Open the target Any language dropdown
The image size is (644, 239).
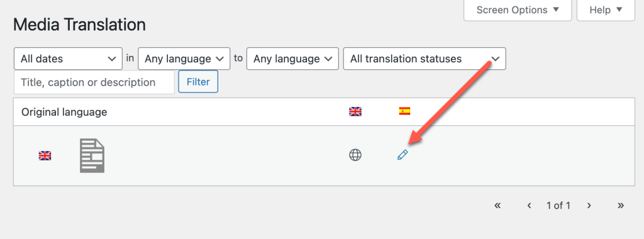[292, 58]
